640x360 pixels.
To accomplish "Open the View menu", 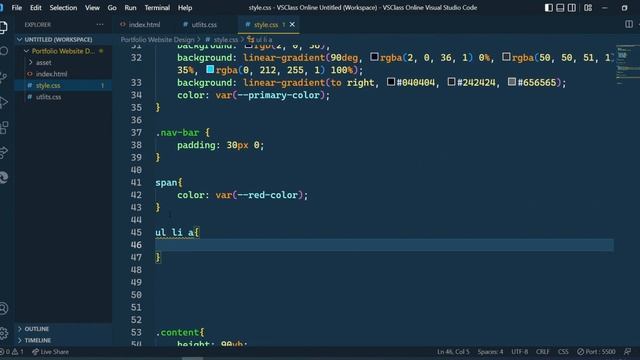I will tap(92, 8).
